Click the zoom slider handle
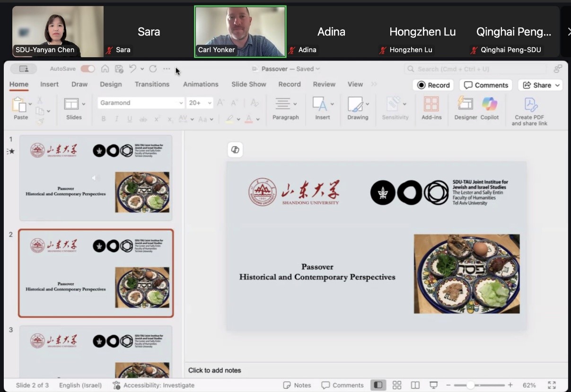571x392 pixels. tap(470, 385)
